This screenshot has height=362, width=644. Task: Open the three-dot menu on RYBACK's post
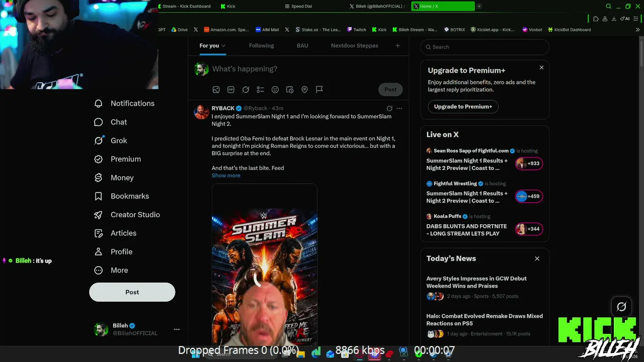click(x=399, y=108)
